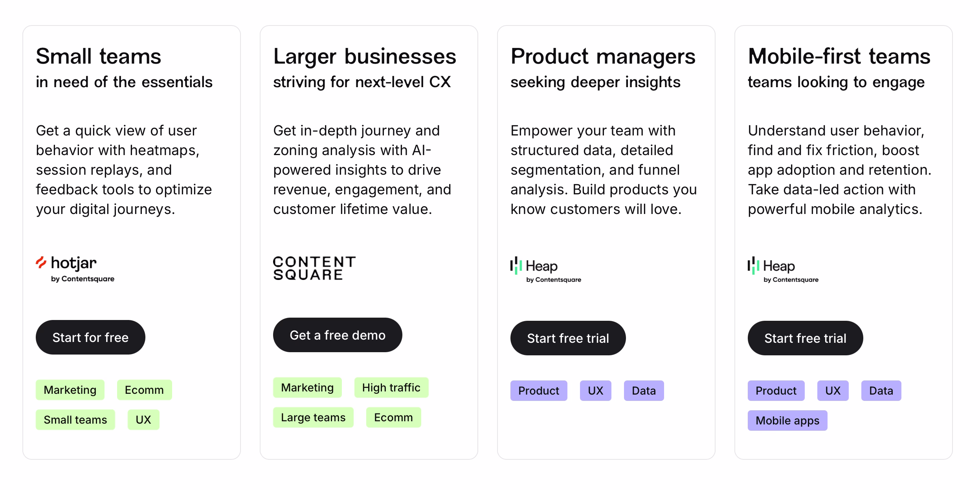
Task: Select the Large teams tag
Action: [312, 417]
